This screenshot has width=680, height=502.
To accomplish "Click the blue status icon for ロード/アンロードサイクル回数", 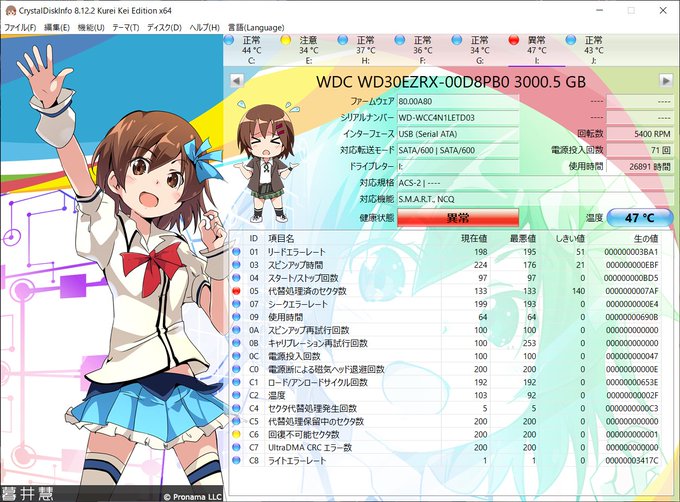I will pyautogui.click(x=236, y=382).
